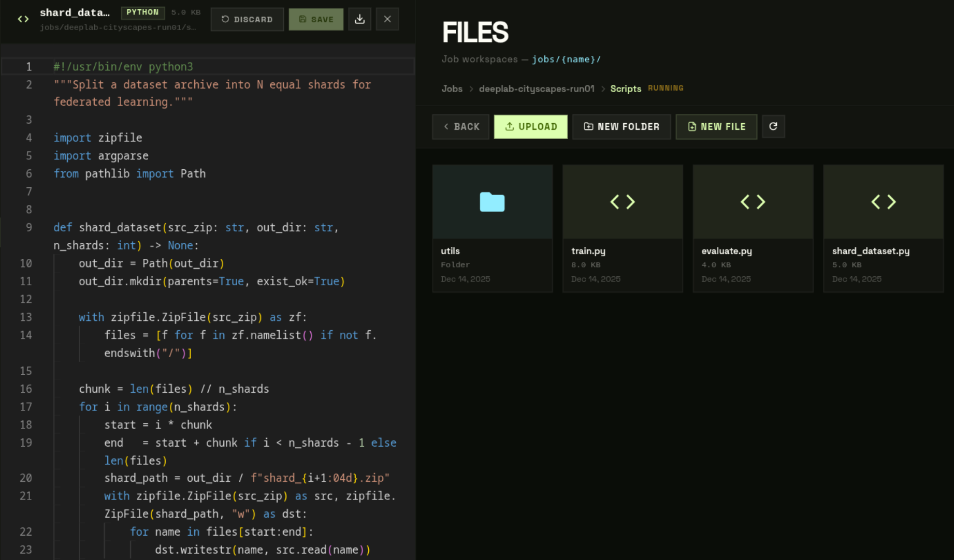954x560 pixels.
Task: Click the PYTHON language badge
Action: pos(142,12)
